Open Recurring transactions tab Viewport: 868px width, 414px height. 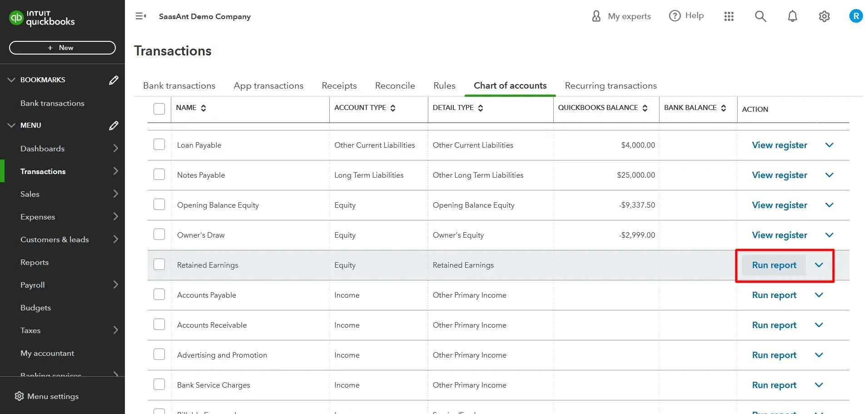pyautogui.click(x=611, y=85)
